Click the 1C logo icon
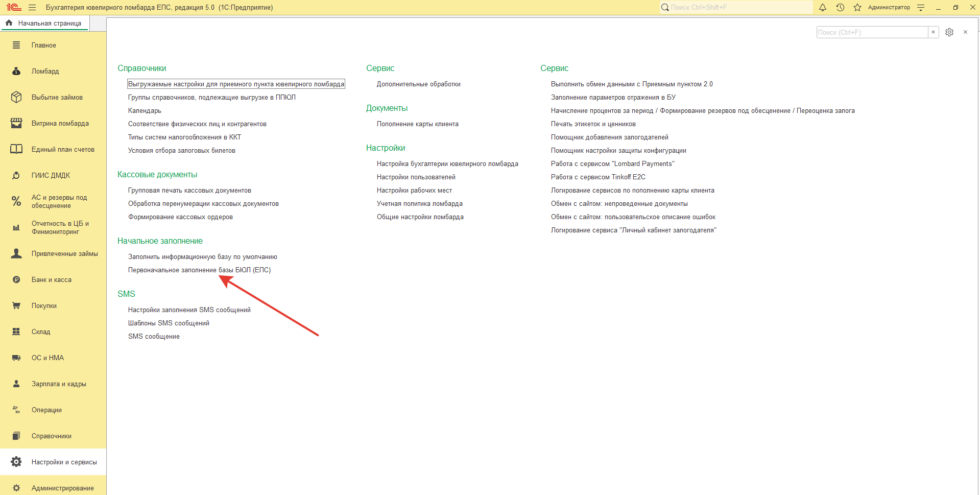 pyautogui.click(x=14, y=8)
